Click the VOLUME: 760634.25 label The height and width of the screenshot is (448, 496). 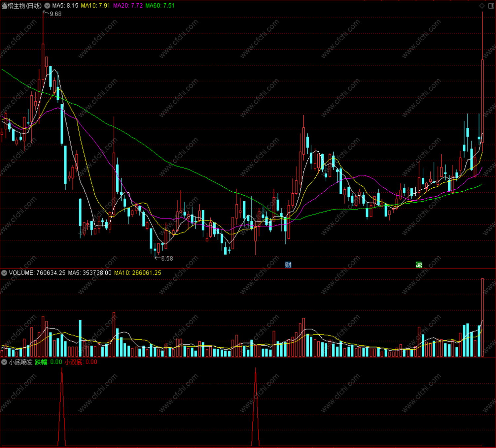click(x=37, y=273)
